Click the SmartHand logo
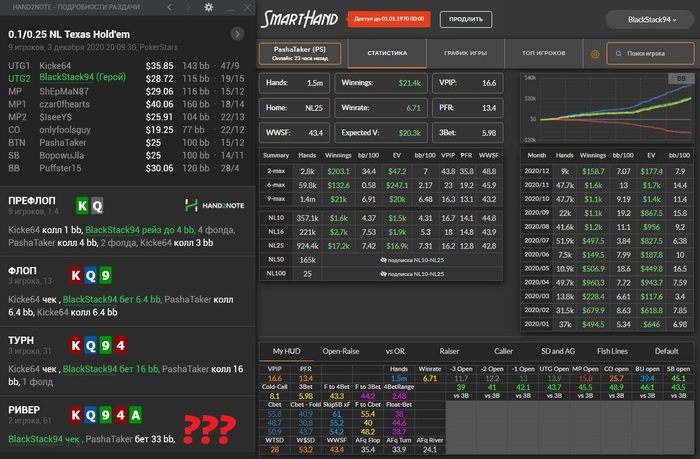 pyautogui.click(x=299, y=19)
